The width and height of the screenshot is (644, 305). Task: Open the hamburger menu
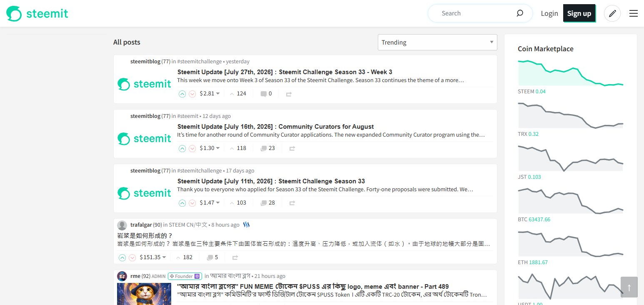pos(634,13)
